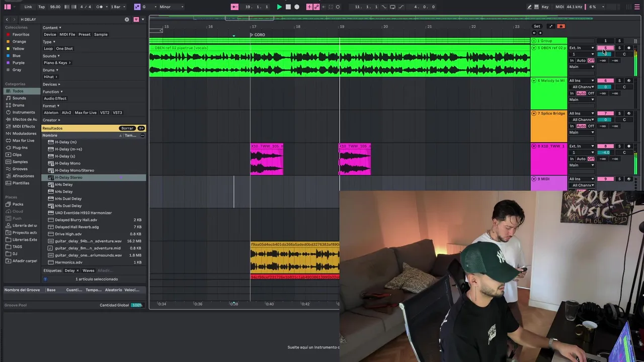Toggle the lock icon beside Set
Image resolution: width=644 pixels, height=362 pixels.
pyautogui.click(x=561, y=26)
